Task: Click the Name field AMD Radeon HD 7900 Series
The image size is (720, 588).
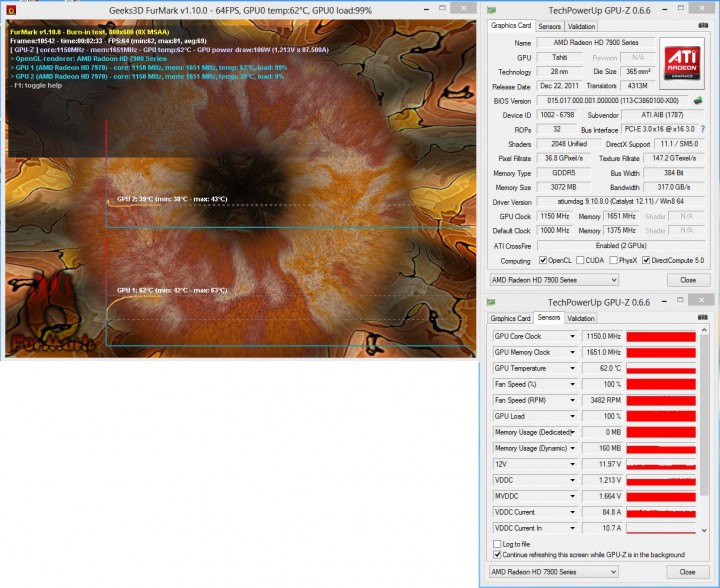Action: (x=596, y=42)
